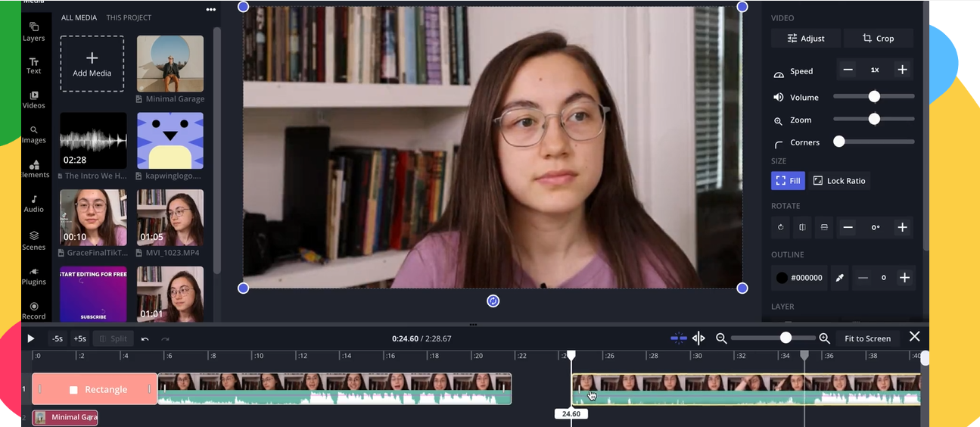Viewport: 980px width, 427px height.
Task: Open the Audio panel in sidebar
Action: (x=33, y=204)
